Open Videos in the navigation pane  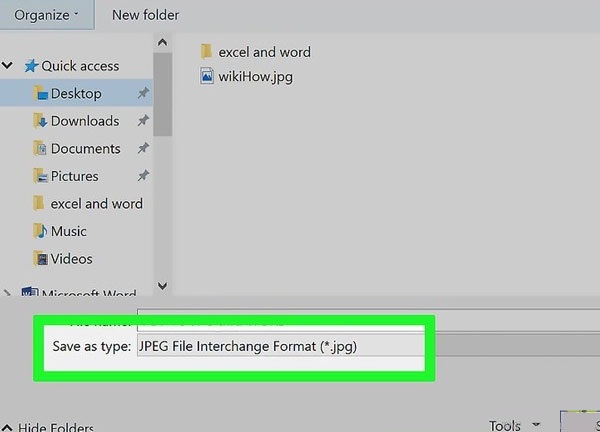click(70, 258)
